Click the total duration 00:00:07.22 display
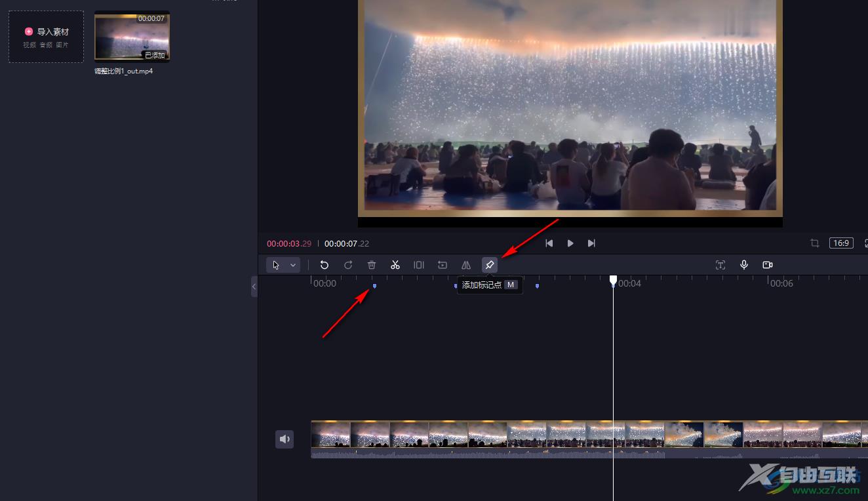This screenshot has width=868, height=501. click(347, 243)
